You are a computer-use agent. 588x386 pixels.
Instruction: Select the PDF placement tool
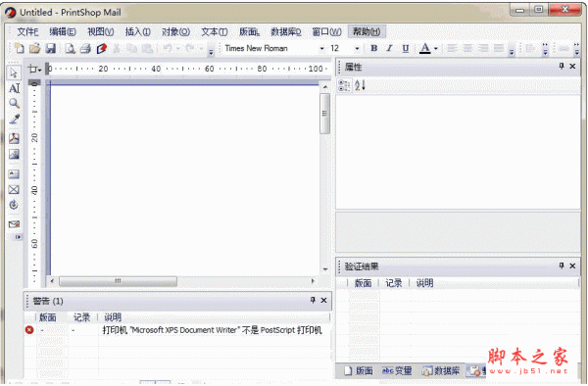14,138
